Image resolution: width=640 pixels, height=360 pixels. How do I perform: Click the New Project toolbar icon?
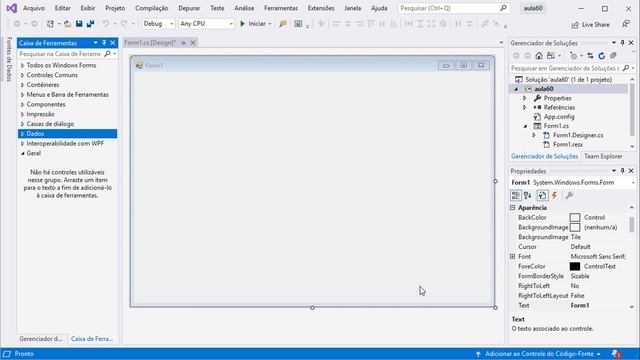coord(50,24)
